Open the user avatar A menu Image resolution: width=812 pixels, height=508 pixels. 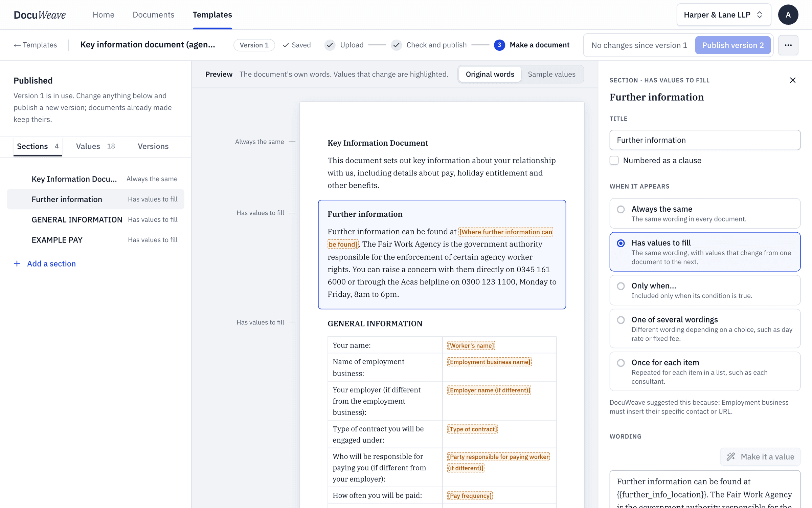[x=788, y=15]
